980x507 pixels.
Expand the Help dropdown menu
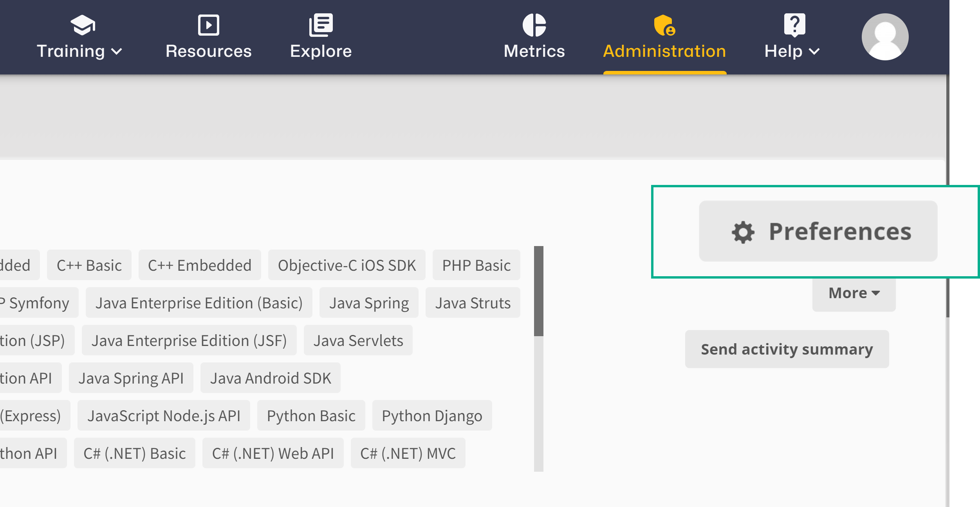(815, 51)
